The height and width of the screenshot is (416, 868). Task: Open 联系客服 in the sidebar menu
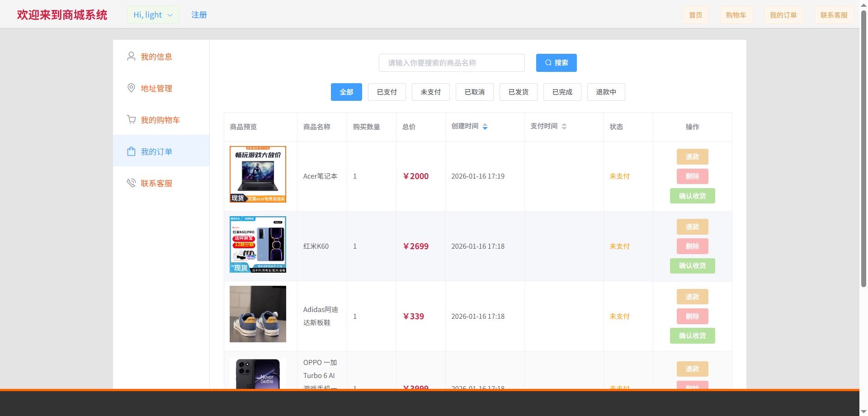[x=161, y=183]
